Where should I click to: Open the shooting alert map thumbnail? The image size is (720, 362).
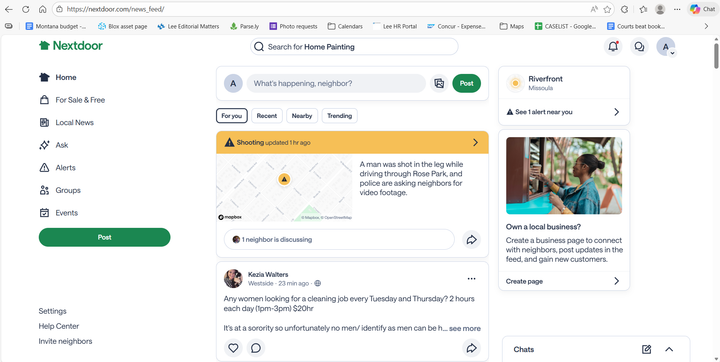coord(284,188)
